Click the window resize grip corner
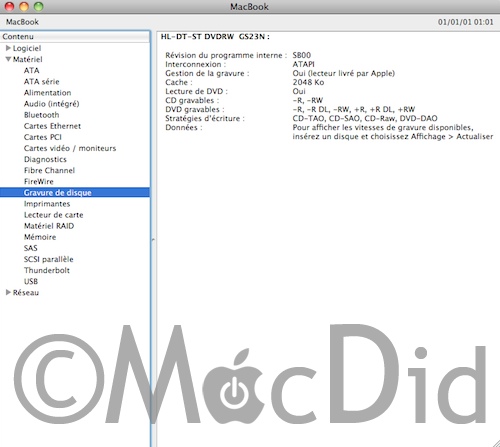Viewport: 500px width, 447px height. click(x=495, y=442)
